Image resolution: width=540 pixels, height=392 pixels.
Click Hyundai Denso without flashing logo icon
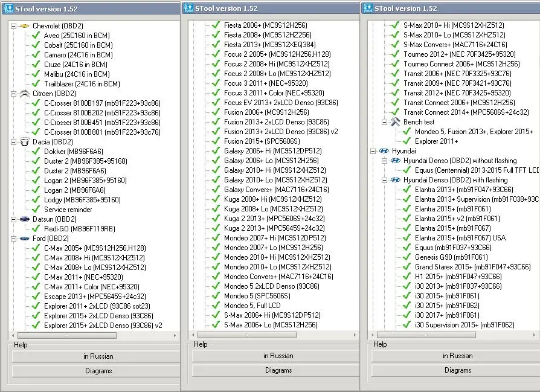(x=396, y=161)
